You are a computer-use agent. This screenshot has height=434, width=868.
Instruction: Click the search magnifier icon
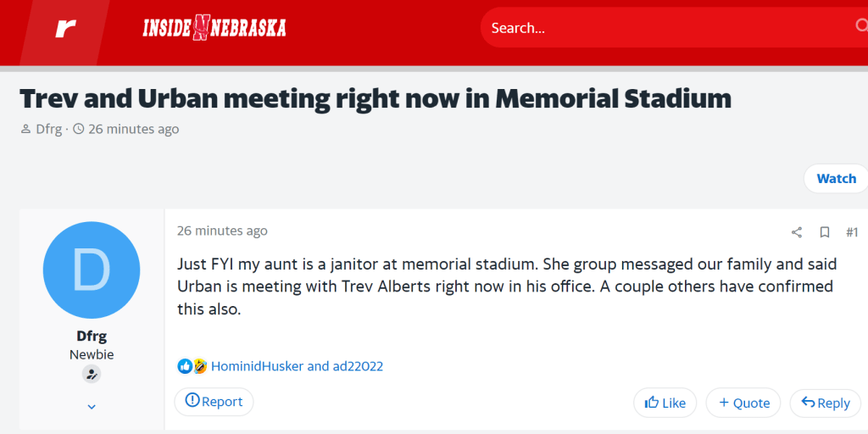click(x=860, y=26)
